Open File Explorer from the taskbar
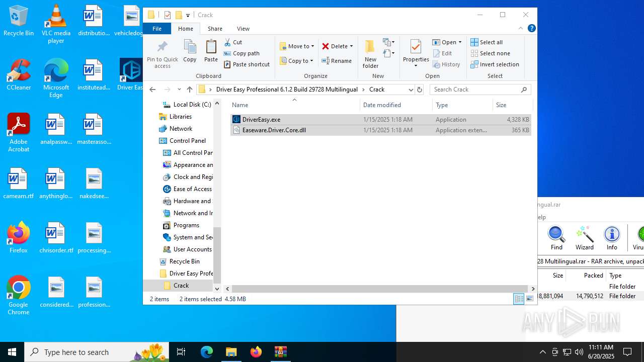The width and height of the screenshot is (644, 362). [x=231, y=352]
